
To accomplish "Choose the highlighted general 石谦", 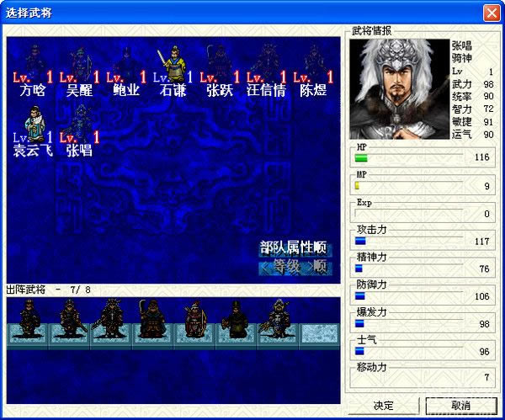I will (173, 66).
